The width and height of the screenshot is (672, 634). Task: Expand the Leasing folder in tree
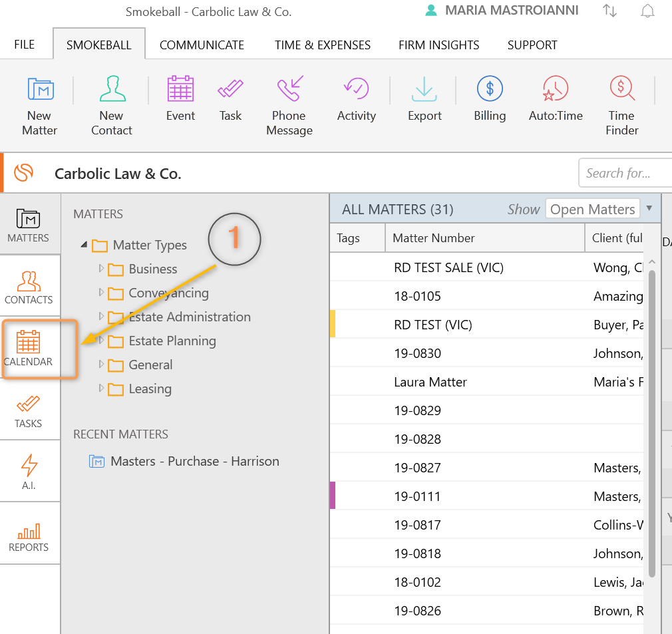[102, 389]
